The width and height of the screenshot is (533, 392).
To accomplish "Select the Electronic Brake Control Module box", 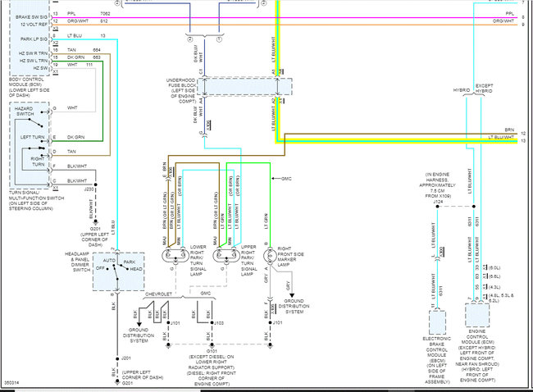I will (437, 322).
